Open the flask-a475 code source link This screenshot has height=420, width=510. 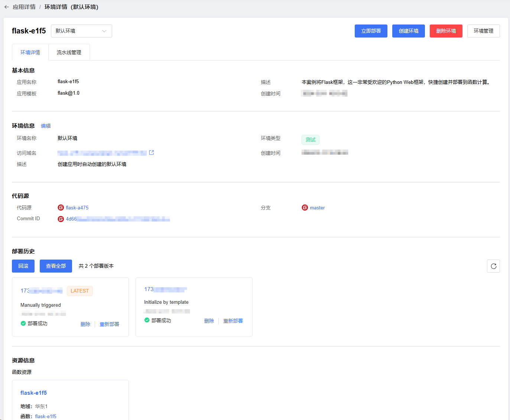(x=77, y=208)
